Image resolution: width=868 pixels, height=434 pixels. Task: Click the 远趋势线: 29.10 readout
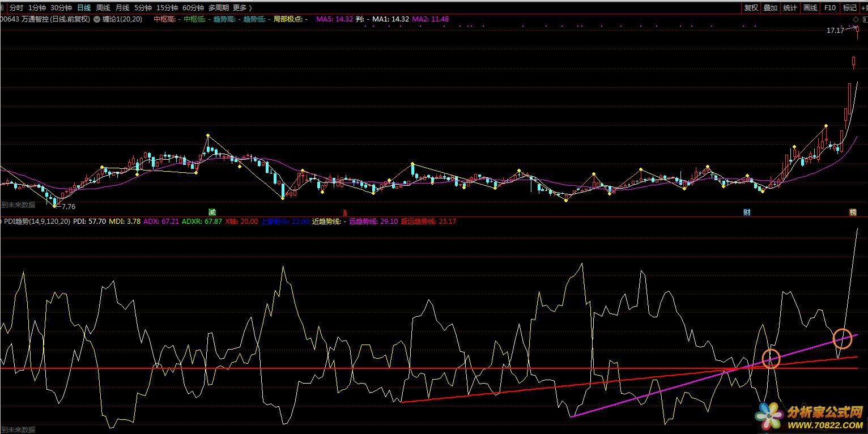click(x=373, y=222)
